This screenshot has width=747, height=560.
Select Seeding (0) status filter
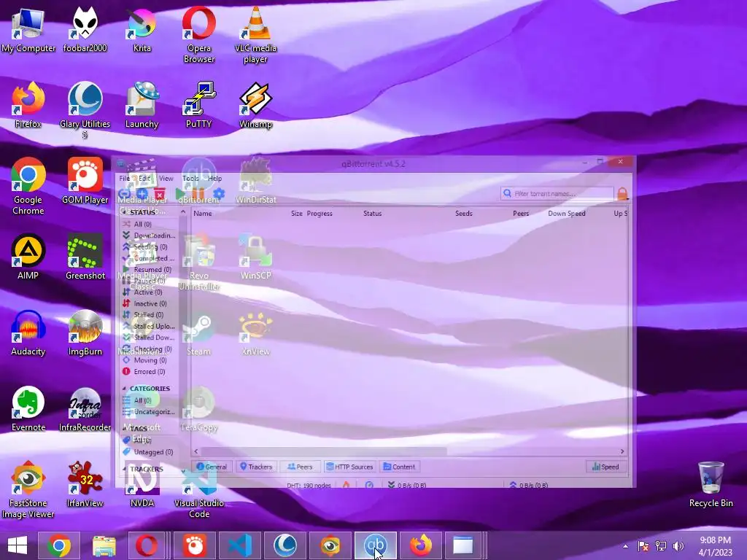[149, 246]
